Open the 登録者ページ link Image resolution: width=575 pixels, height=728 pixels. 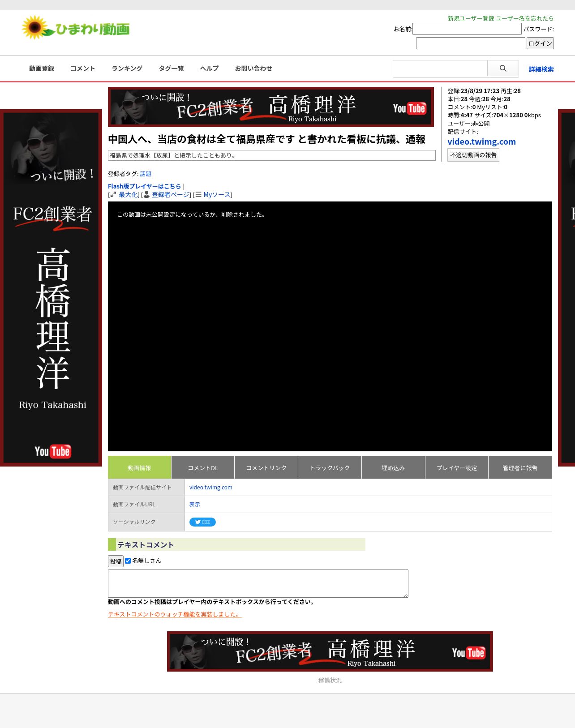coord(170,195)
